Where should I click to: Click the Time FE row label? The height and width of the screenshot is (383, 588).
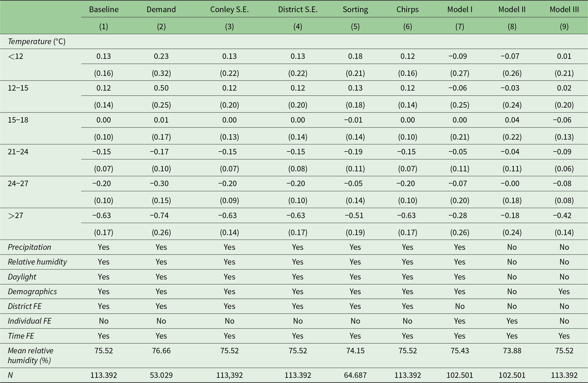tap(21, 336)
